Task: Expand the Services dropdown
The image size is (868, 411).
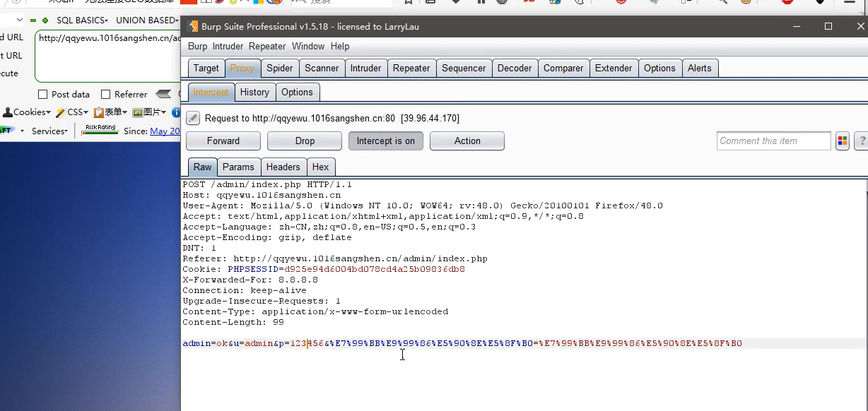Action: point(49,131)
